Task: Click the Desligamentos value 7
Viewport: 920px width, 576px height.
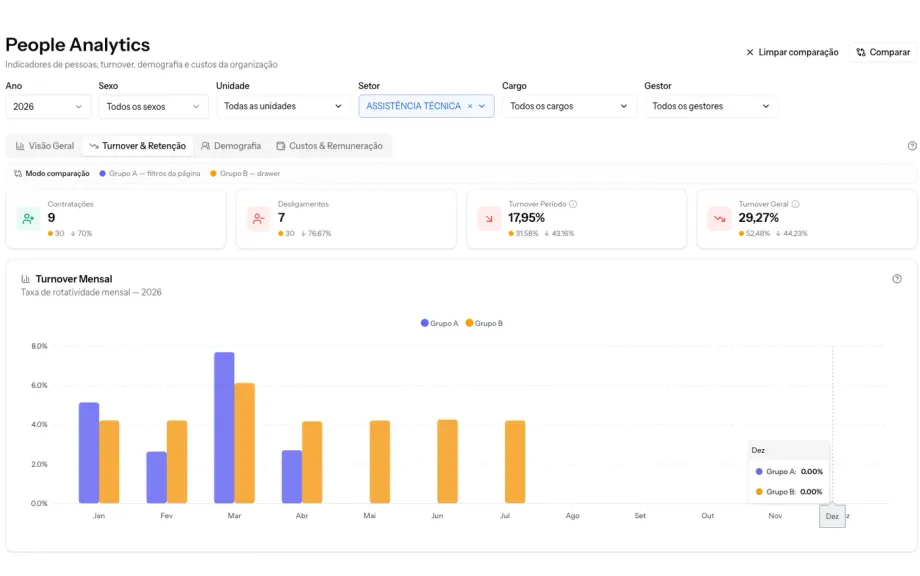Action: click(282, 218)
